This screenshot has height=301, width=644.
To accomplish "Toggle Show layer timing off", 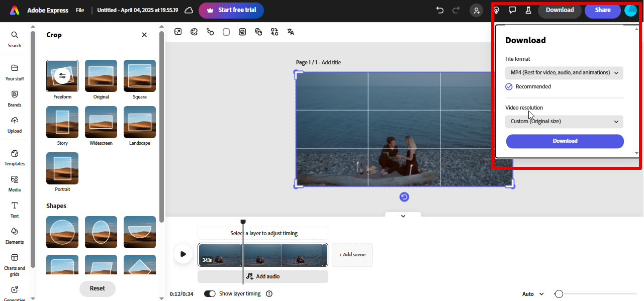I will [210, 293].
